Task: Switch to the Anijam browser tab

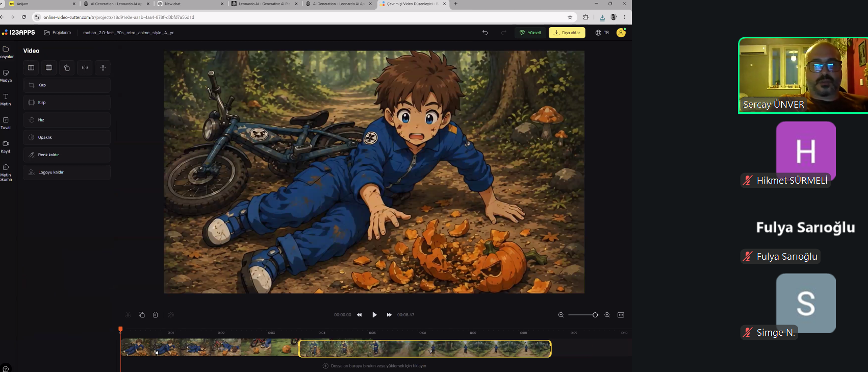Action: pos(42,4)
